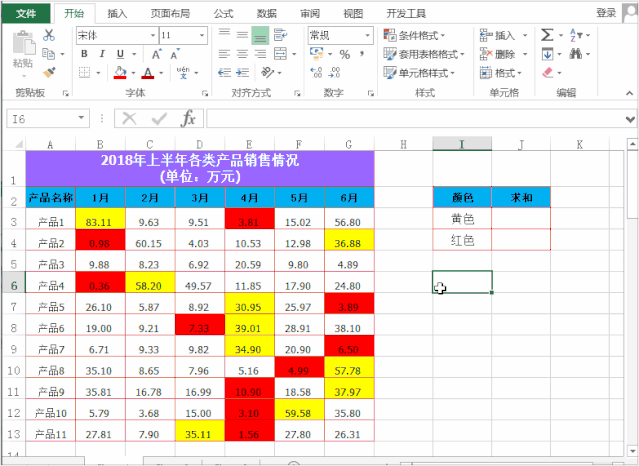This screenshot has width=639, height=466.
Task: Toggle Wrap Text icon
Action: point(280,35)
